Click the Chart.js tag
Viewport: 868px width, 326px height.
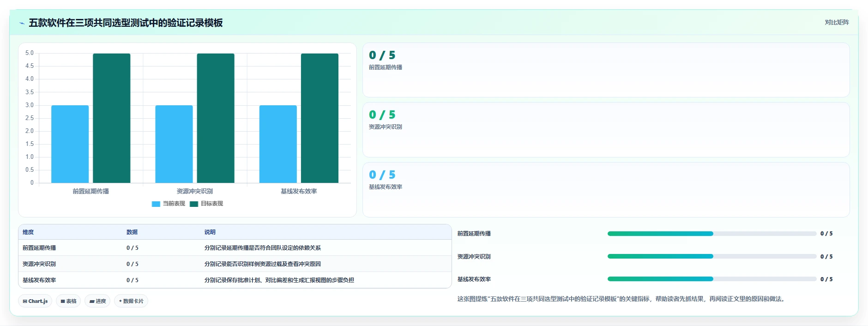click(x=35, y=301)
